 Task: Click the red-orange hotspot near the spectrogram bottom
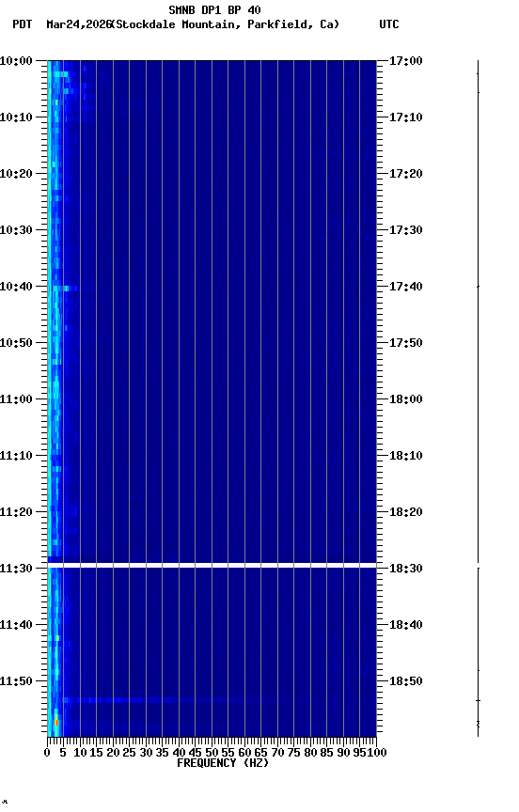point(56,722)
